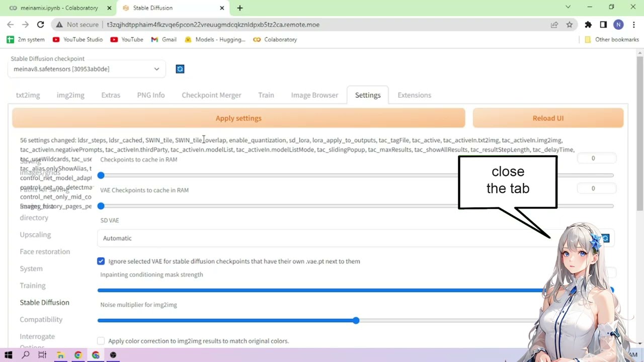Screen dimensions: 644x362
Task: Open the YouTube bookmark
Action: 127,39
